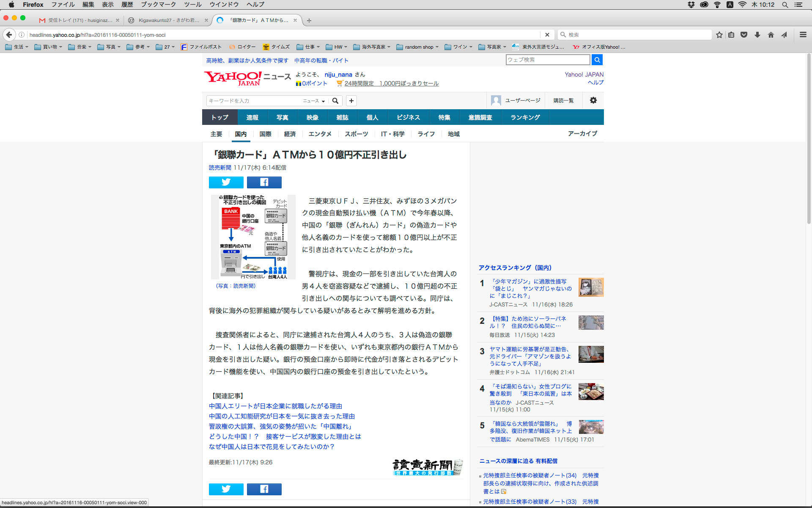Click the Twitter share button above the article

[226, 182]
